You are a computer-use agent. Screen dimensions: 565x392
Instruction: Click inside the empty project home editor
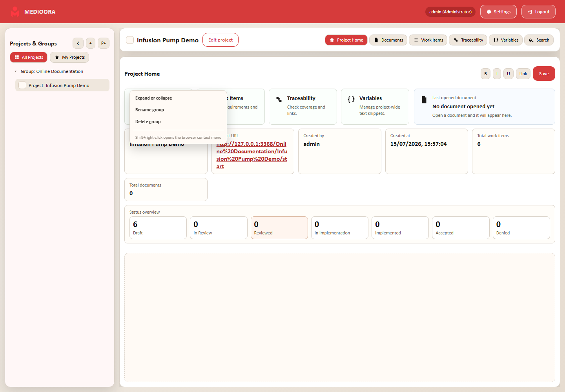click(x=340, y=318)
